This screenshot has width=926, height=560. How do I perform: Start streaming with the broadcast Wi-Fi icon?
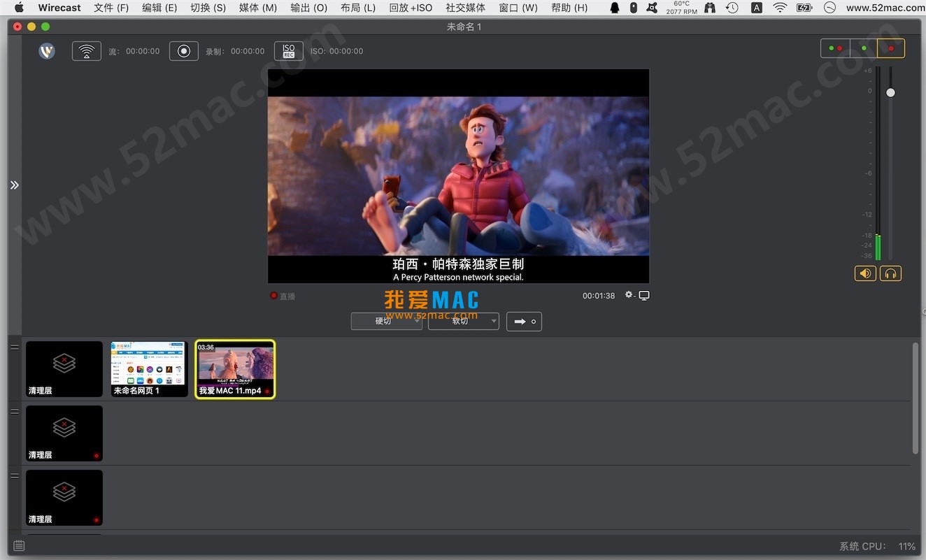tap(87, 51)
